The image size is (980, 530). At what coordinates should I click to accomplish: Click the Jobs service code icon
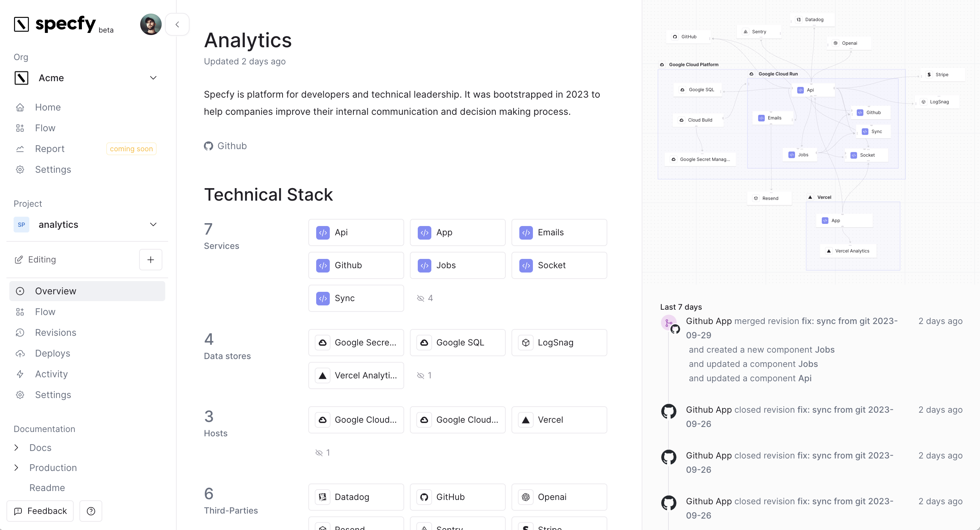click(425, 266)
